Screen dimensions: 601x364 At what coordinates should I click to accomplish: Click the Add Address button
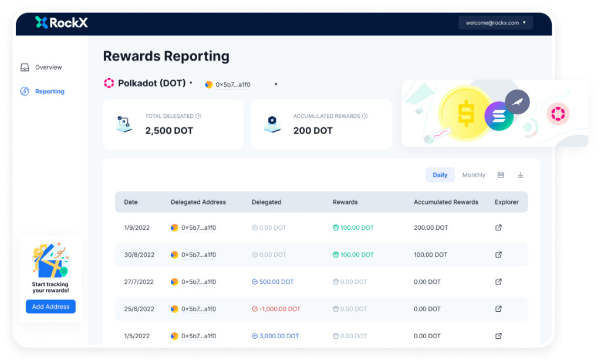[x=50, y=307]
